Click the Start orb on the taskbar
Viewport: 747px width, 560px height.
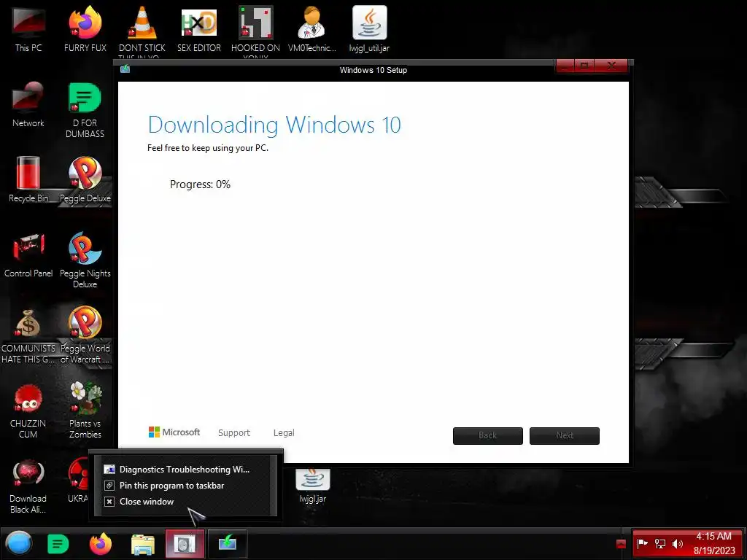click(x=19, y=543)
